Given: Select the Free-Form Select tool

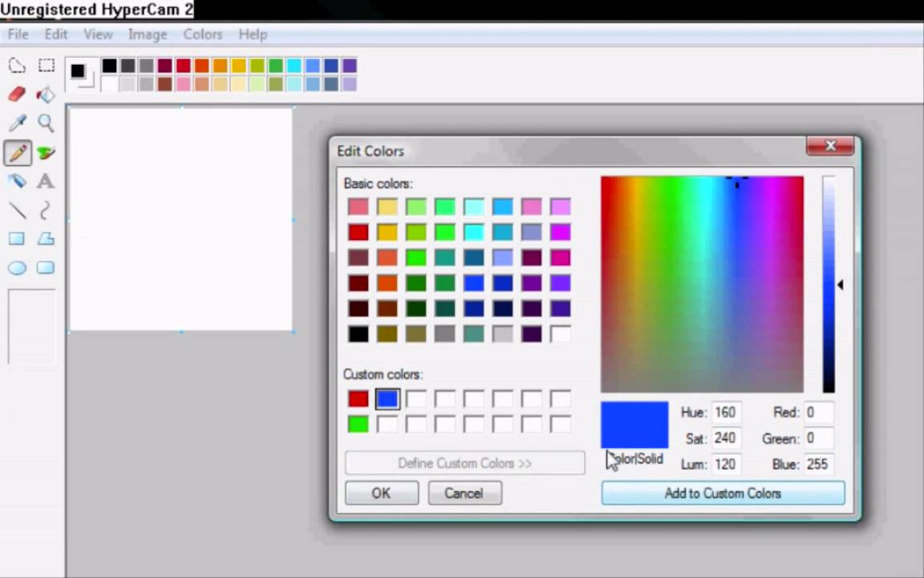Looking at the screenshot, I should pyautogui.click(x=17, y=66).
